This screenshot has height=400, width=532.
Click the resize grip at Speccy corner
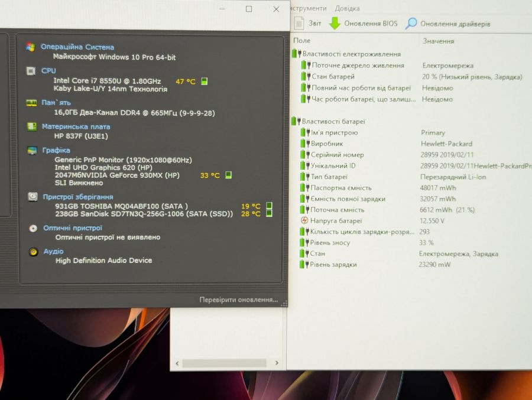284,303
